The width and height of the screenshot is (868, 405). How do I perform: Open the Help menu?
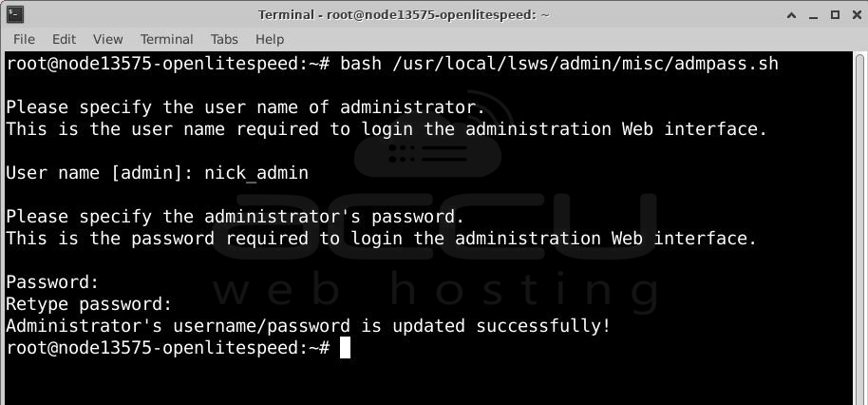coord(270,39)
